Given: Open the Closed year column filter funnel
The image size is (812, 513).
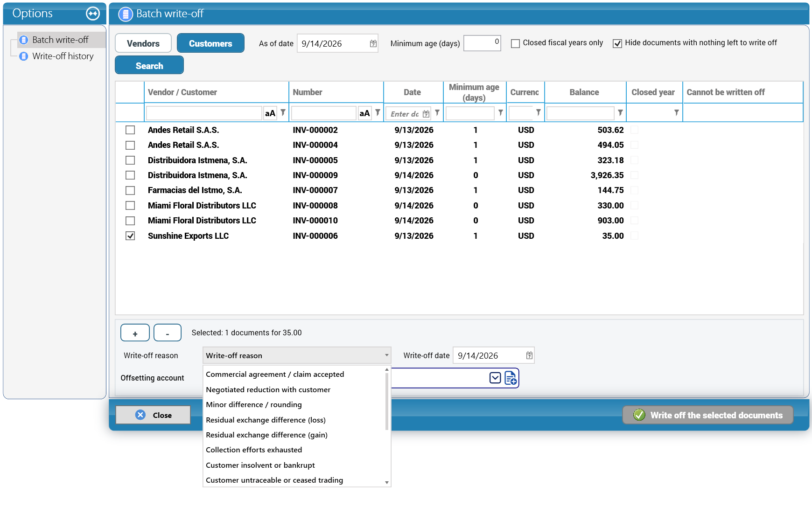Looking at the screenshot, I should pos(676,112).
